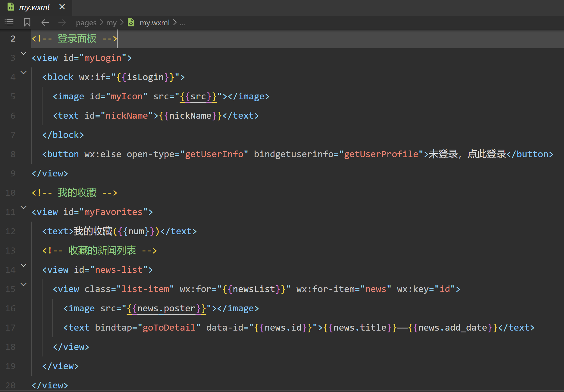Screen dimensions: 564x392
Task: Click 'isLogin' in block condition
Action: [x=145, y=77]
